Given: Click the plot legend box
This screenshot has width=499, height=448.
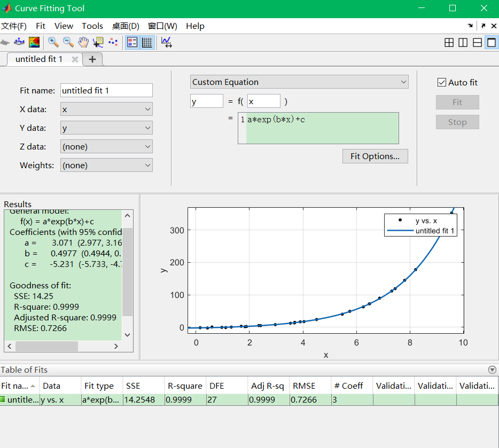Looking at the screenshot, I should tap(420, 225).
